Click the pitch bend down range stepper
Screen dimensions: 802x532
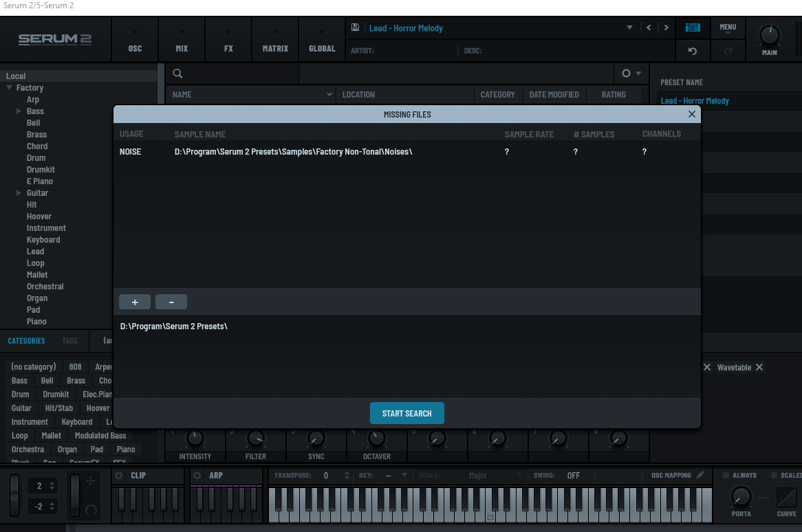pyautogui.click(x=52, y=507)
